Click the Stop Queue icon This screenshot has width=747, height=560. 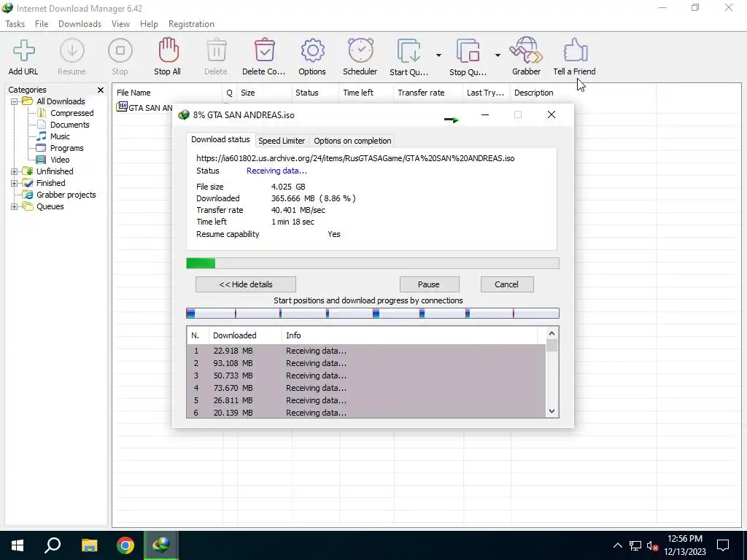click(x=468, y=51)
